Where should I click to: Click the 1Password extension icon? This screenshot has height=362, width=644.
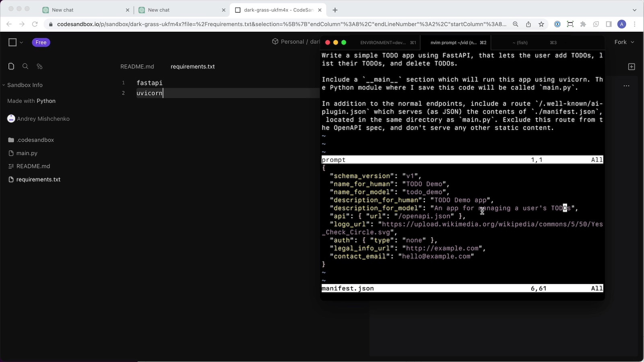tap(557, 24)
